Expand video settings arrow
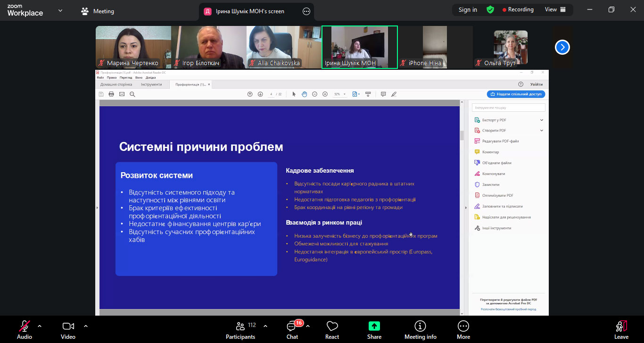Viewport: 644px width, 343px height. tap(86, 326)
